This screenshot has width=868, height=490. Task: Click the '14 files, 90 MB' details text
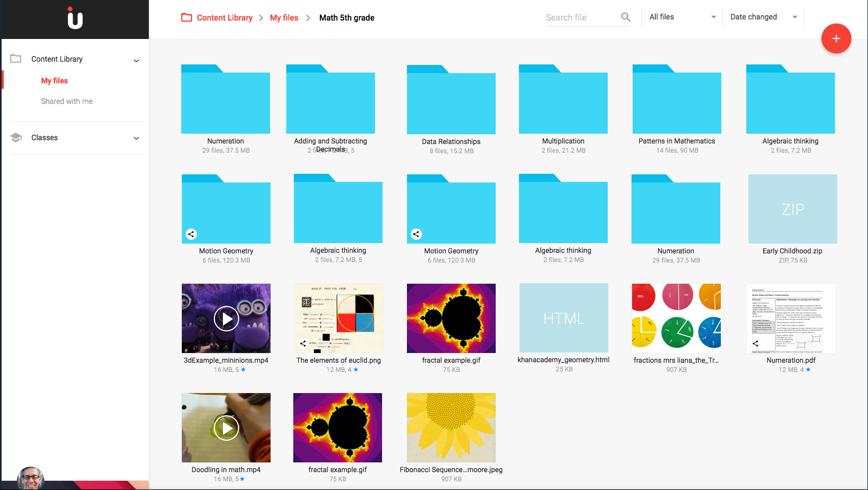[x=678, y=151]
